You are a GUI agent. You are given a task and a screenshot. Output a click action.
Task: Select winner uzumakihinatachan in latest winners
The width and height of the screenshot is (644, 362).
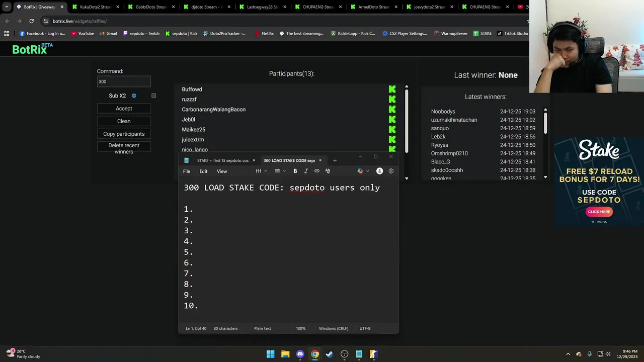pos(454,120)
